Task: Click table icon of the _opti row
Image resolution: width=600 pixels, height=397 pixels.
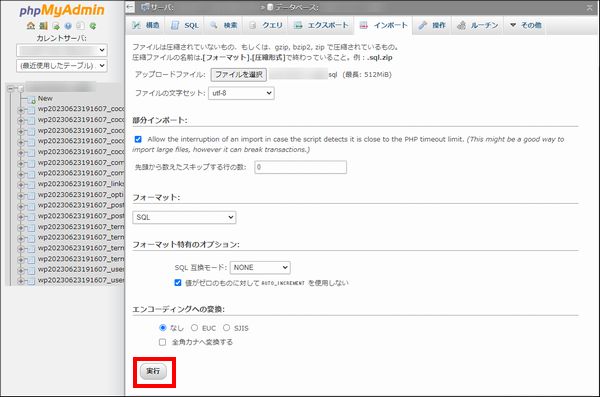Action: tap(31, 195)
